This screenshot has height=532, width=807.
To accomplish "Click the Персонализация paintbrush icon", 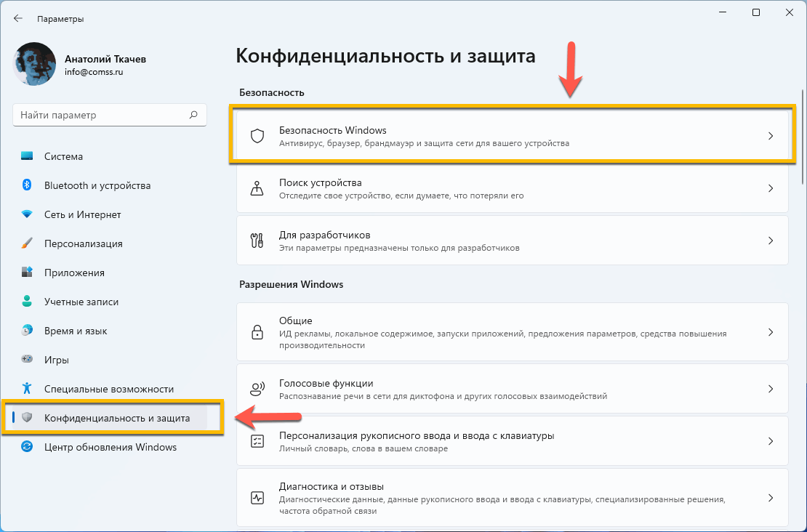I will tap(27, 243).
